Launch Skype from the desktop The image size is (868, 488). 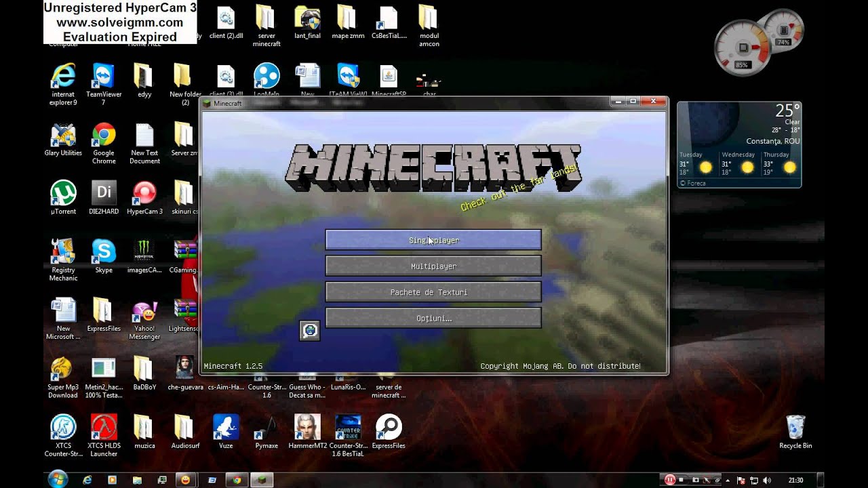point(104,256)
